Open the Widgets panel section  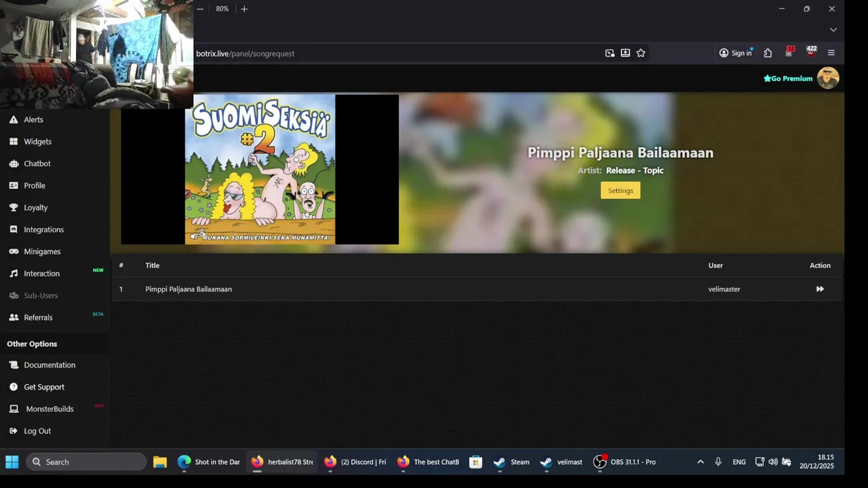coord(37,142)
